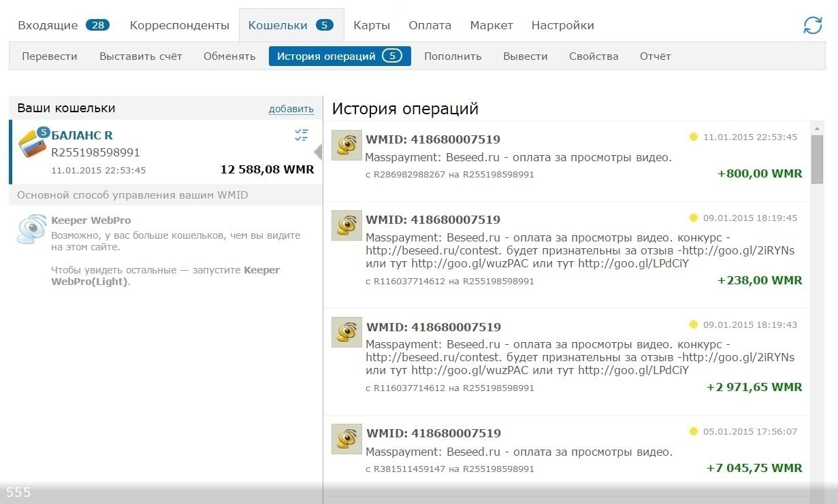Click the avatar of the +2 971,65 WMR transaction
The height and width of the screenshot is (504, 838).
[347, 332]
